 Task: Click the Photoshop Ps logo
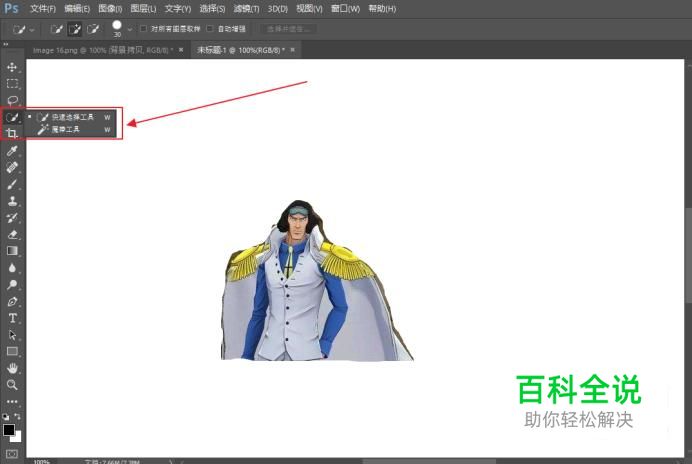tap(11, 8)
